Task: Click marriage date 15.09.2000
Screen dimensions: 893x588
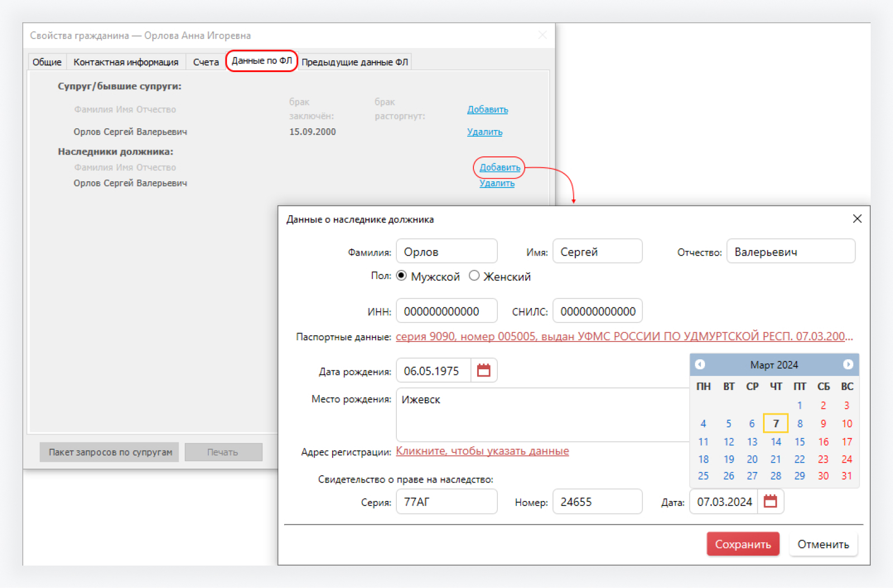Action: 313,132
